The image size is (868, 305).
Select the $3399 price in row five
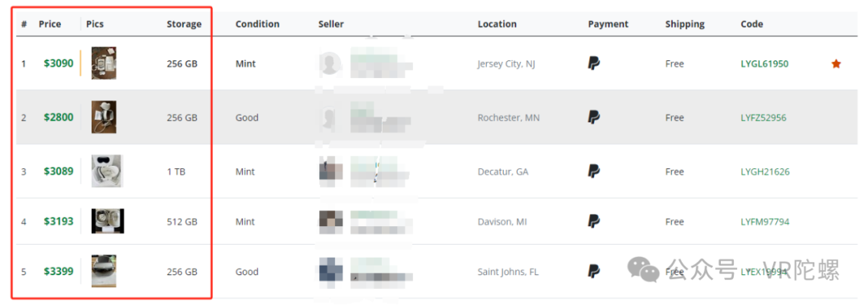click(x=59, y=271)
